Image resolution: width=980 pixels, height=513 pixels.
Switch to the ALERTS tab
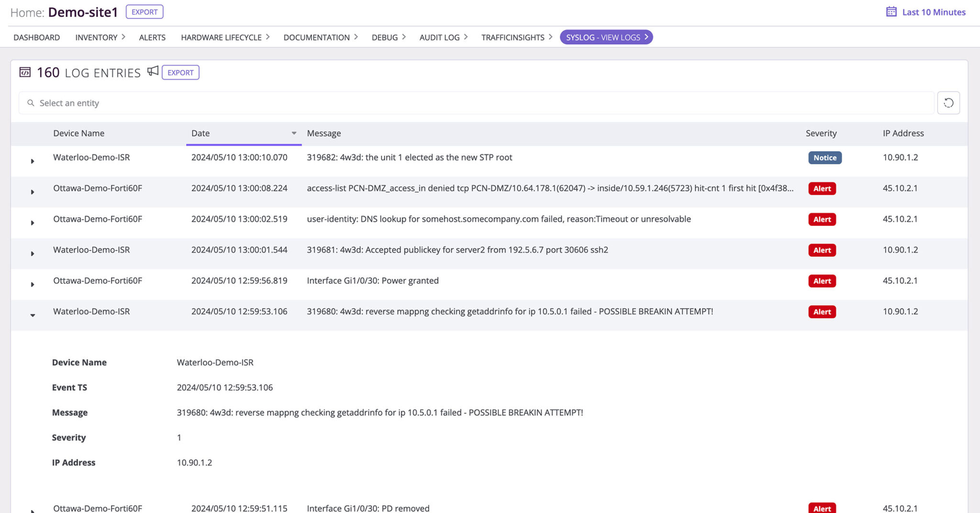click(152, 37)
